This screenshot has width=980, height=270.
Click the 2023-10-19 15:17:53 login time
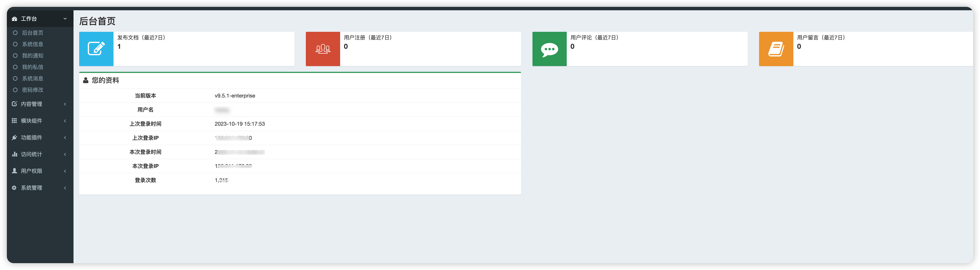click(240, 124)
